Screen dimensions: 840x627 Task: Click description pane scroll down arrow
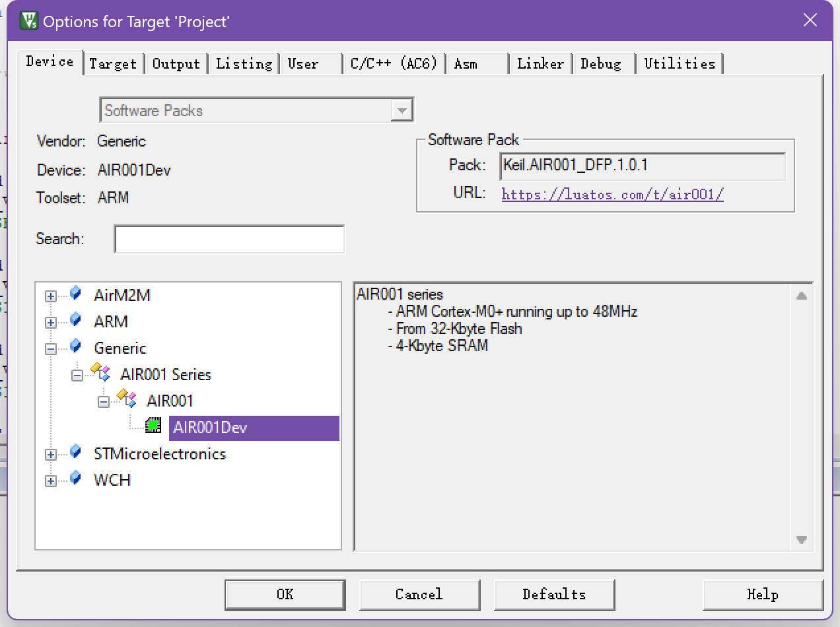801,539
